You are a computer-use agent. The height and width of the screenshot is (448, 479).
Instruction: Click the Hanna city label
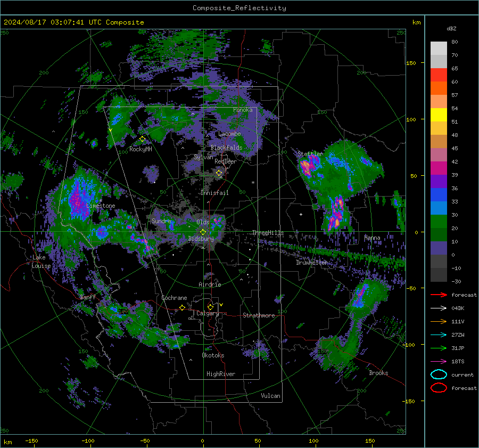(x=372, y=238)
